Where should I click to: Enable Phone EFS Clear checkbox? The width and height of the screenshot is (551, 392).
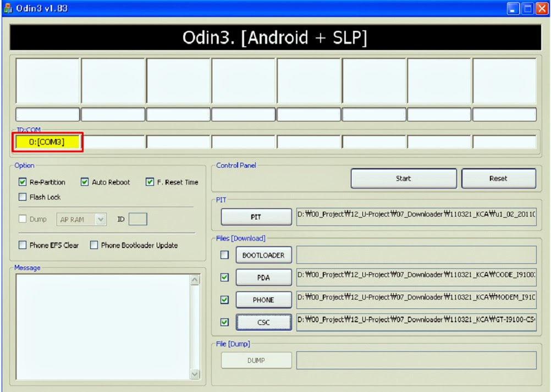click(x=23, y=245)
